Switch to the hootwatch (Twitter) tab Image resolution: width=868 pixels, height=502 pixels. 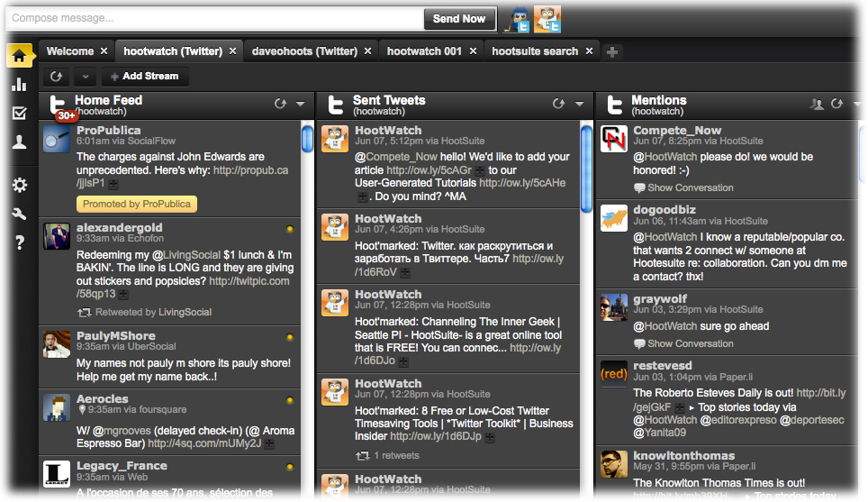[x=173, y=51]
